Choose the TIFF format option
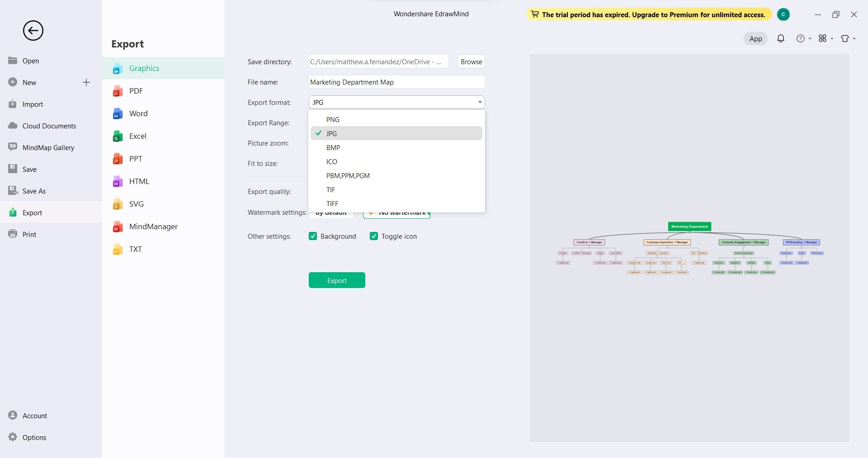 pyautogui.click(x=332, y=203)
